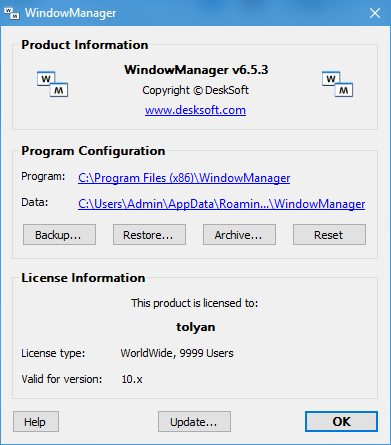Open the www.desksoft.com link

click(x=195, y=110)
